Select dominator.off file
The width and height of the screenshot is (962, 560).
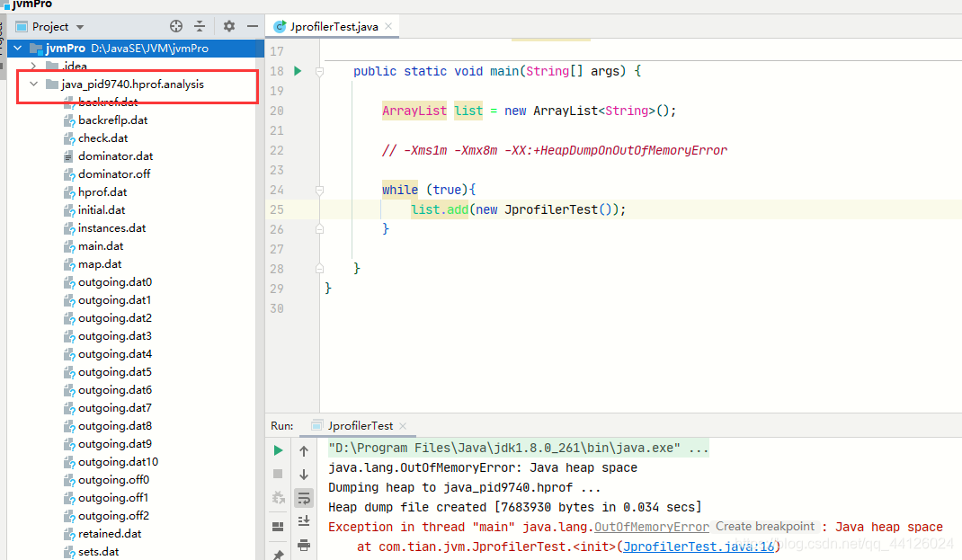(114, 174)
